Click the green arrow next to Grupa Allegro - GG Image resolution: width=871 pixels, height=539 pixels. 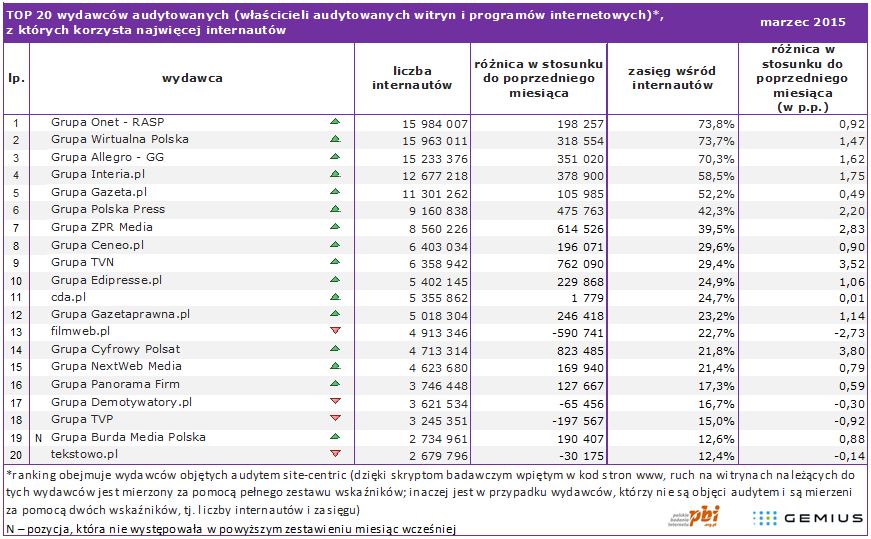point(335,157)
